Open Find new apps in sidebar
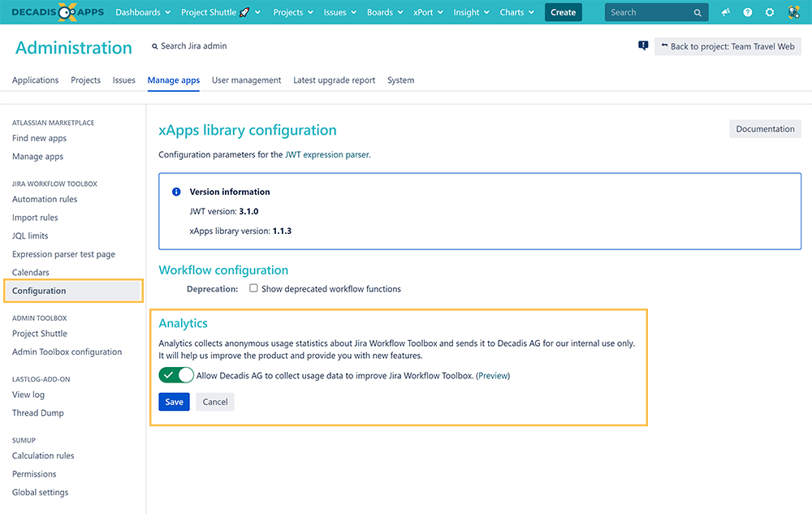 pyautogui.click(x=39, y=138)
